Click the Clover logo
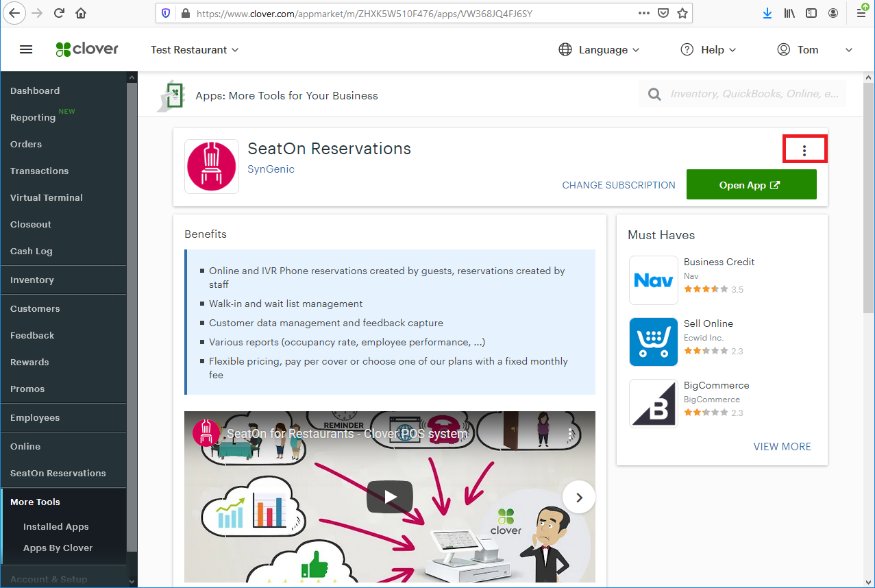 [x=87, y=49]
